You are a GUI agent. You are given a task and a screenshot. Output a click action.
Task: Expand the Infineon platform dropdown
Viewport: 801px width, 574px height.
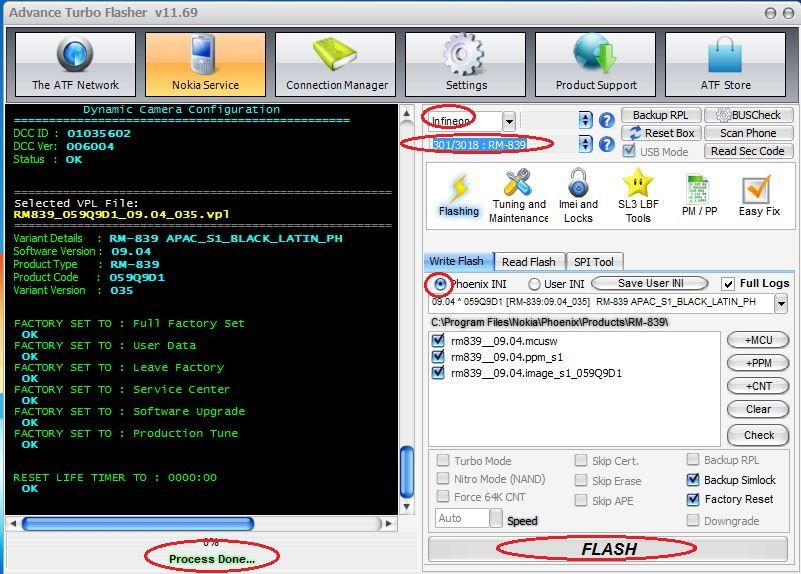(x=509, y=121)
